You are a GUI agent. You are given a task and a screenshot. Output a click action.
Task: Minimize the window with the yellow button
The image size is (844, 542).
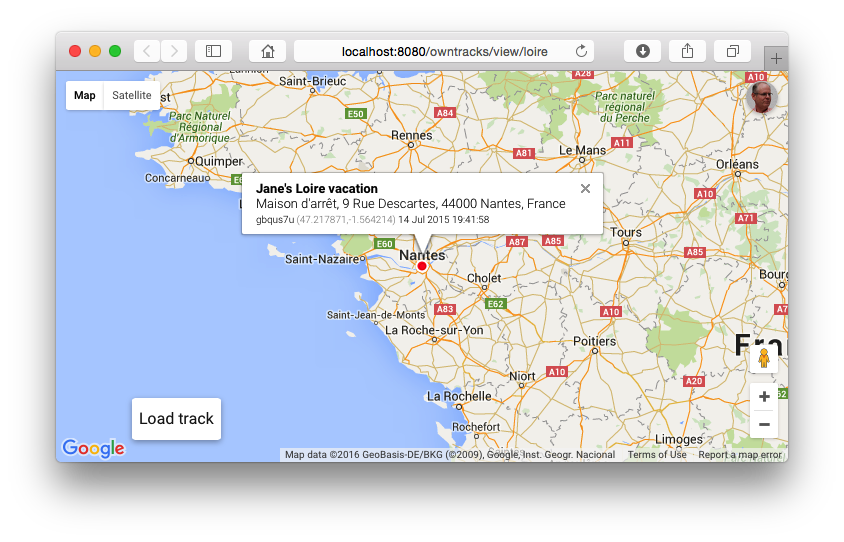(x=95, y=51)
